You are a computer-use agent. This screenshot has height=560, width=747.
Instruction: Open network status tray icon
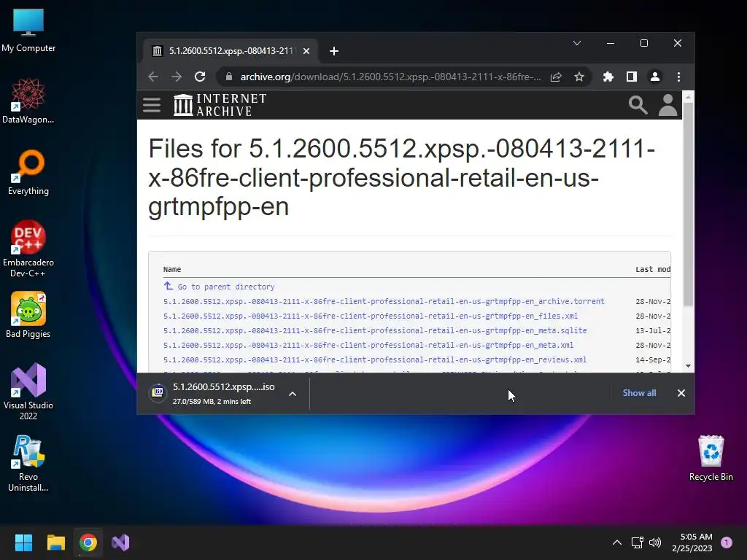click(x=638, y=542)
